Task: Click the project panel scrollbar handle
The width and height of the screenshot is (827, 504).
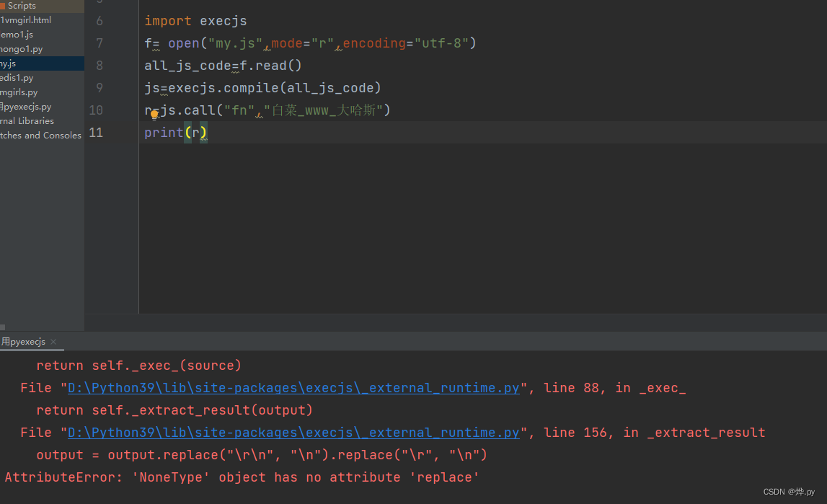Action: (4, 327)
